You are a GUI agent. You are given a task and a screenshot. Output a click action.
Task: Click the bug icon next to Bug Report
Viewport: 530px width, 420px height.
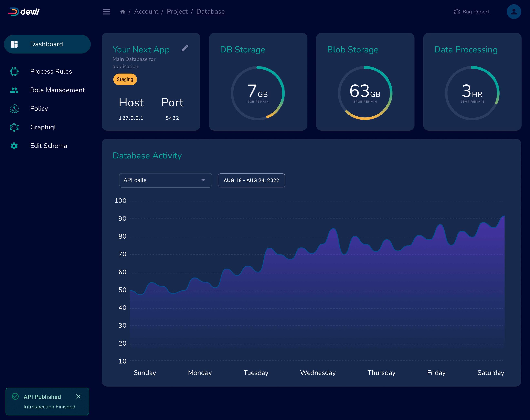tap(457, 12)
